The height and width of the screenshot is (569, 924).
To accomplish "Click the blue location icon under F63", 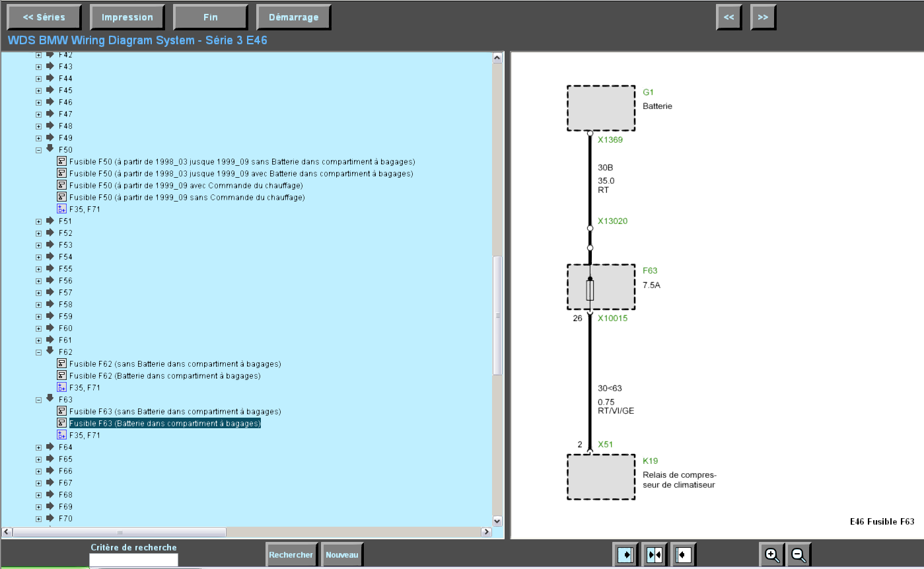I will coord(62,436).
